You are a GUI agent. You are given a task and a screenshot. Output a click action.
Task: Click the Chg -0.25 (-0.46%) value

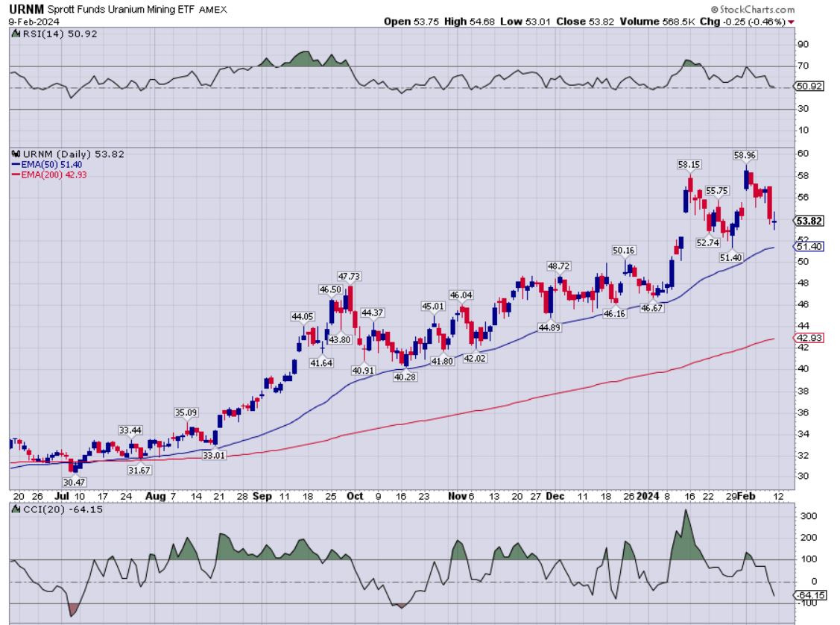point(742,22)
